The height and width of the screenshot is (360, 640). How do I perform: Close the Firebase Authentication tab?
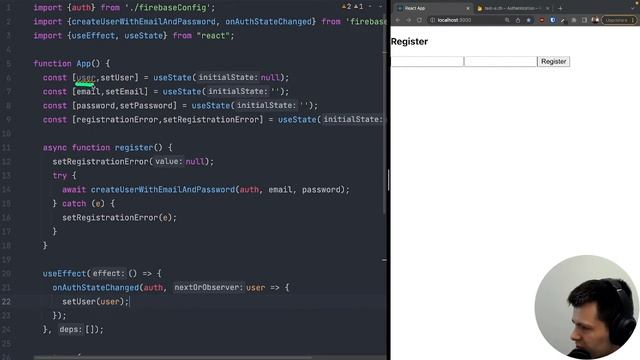(x=548, y=8)
